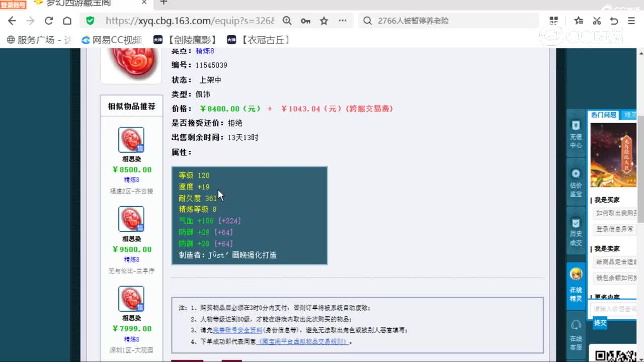Open 充值中心 in the right sidebar
This screenshot has width=644, height=362.
(576, 134)
